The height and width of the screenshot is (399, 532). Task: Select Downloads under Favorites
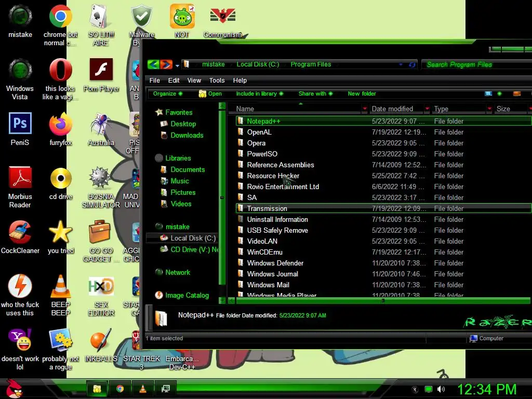point(187,136)
